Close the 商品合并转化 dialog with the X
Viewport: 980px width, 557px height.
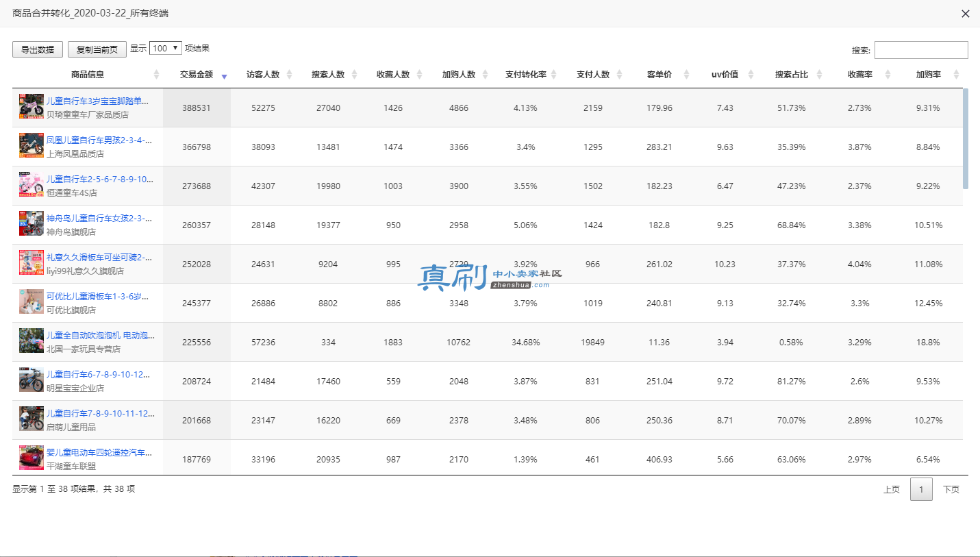click(x=966, y=14)
